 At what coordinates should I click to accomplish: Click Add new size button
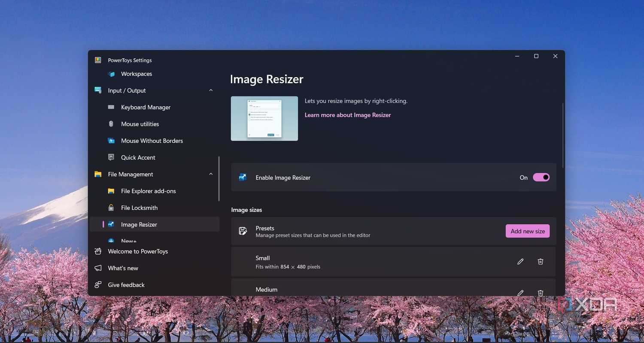528,231
